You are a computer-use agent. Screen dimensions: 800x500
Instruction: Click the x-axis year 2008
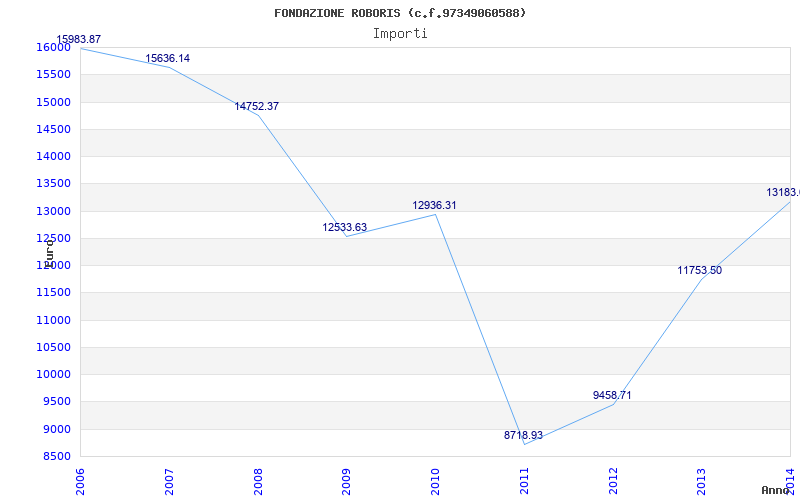[258, 482]
